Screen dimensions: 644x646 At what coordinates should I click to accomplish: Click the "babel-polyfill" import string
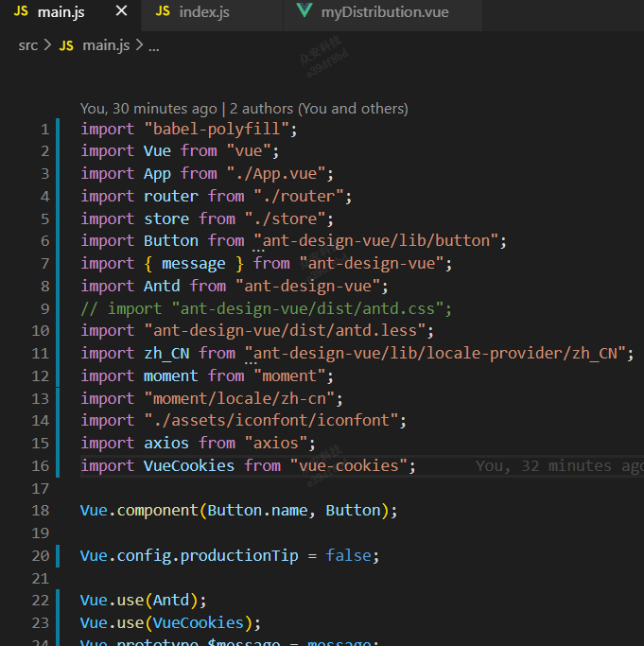pyautogui.click(x=217, y=130)
